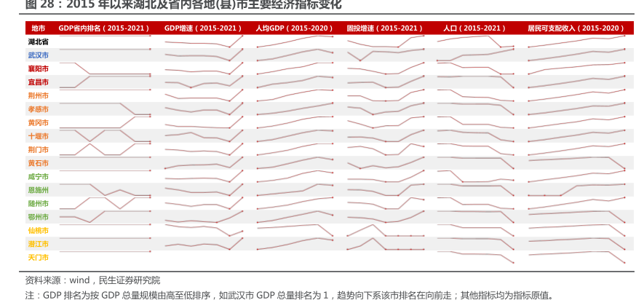Image resolution: width=644 pixels, height=308 pixels.
Task: Click the 地市 column header
Action: point(38,28)
